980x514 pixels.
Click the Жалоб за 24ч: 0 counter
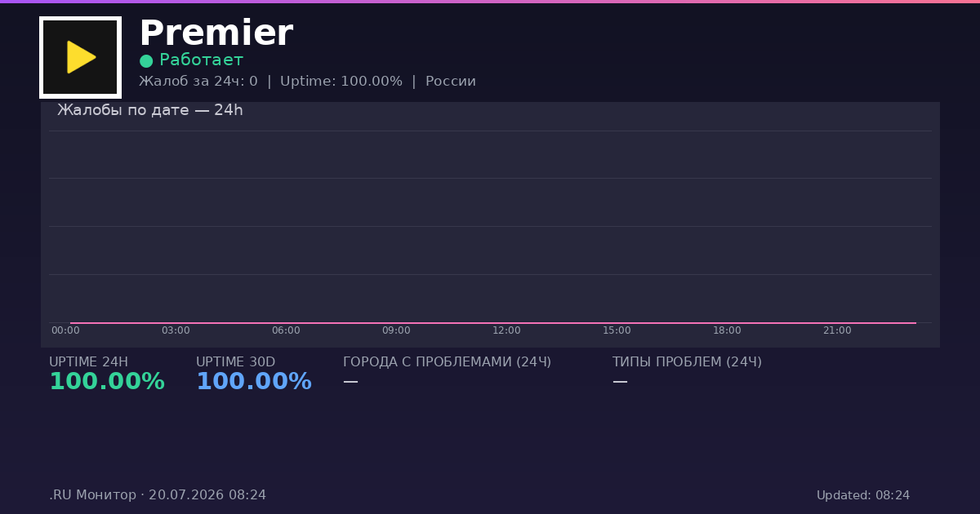(x=198, y=82)
